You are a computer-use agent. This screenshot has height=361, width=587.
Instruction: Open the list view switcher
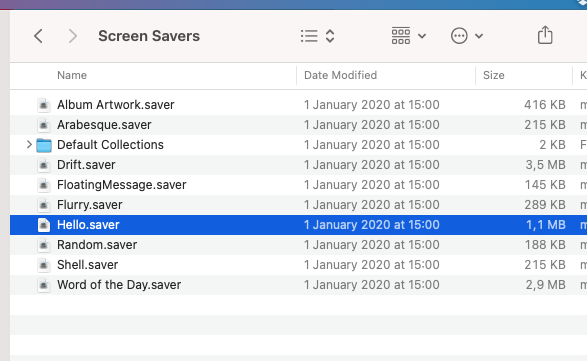[x=317, y=36]
